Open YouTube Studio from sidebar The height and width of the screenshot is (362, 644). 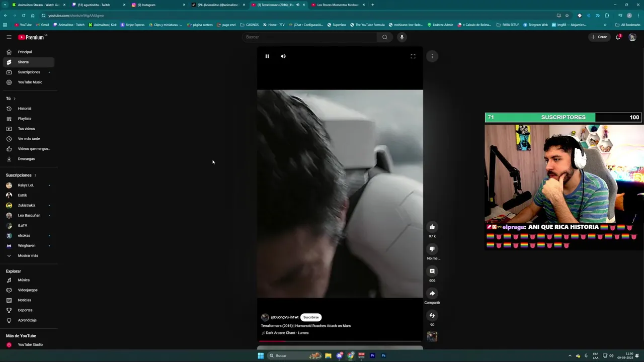tap(28, 345)
